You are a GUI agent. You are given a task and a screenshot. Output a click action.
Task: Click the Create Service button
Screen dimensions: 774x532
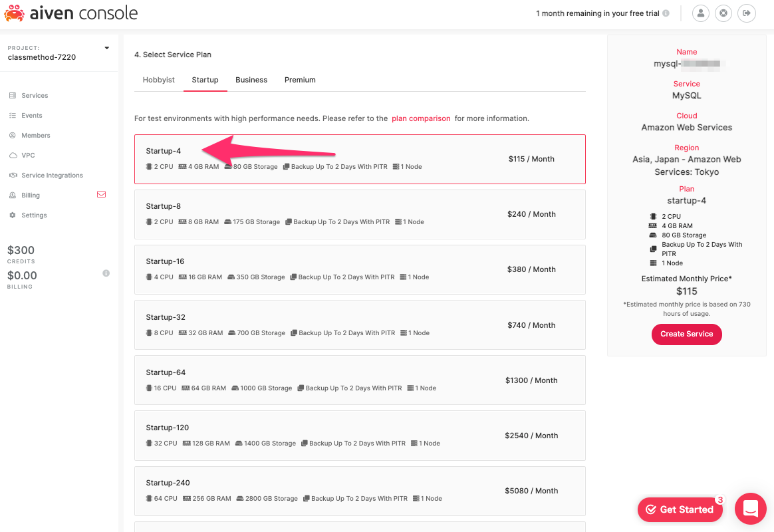686,334
